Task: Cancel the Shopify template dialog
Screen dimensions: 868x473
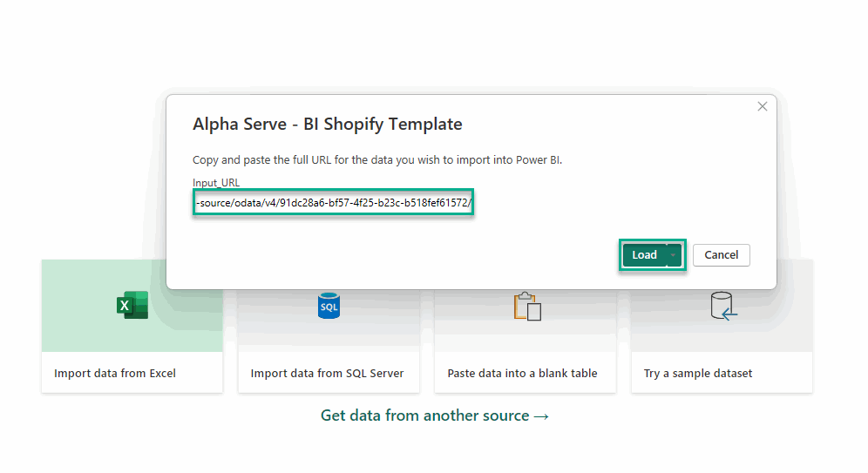Action: point(721,255)
